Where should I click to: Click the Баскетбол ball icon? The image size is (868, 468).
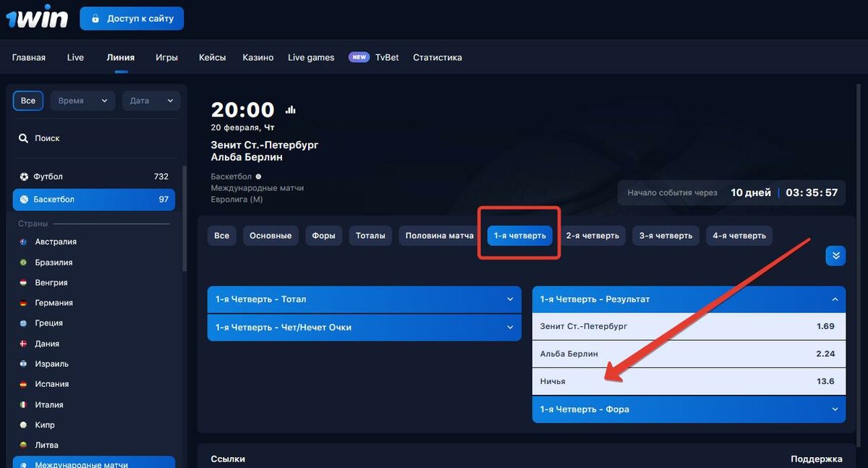pos(24,200)
